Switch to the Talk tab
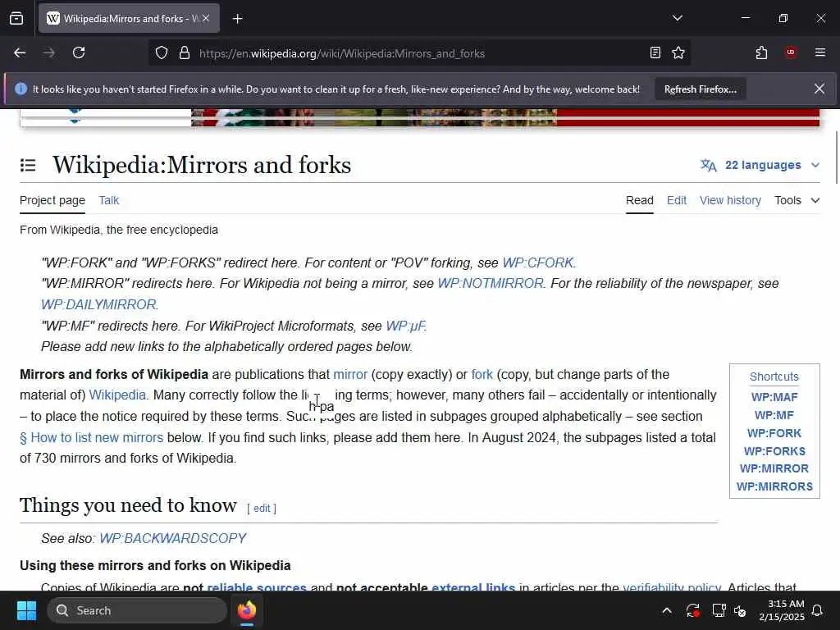The width and height of the screenshot is (840, 630). click(109, 200)
